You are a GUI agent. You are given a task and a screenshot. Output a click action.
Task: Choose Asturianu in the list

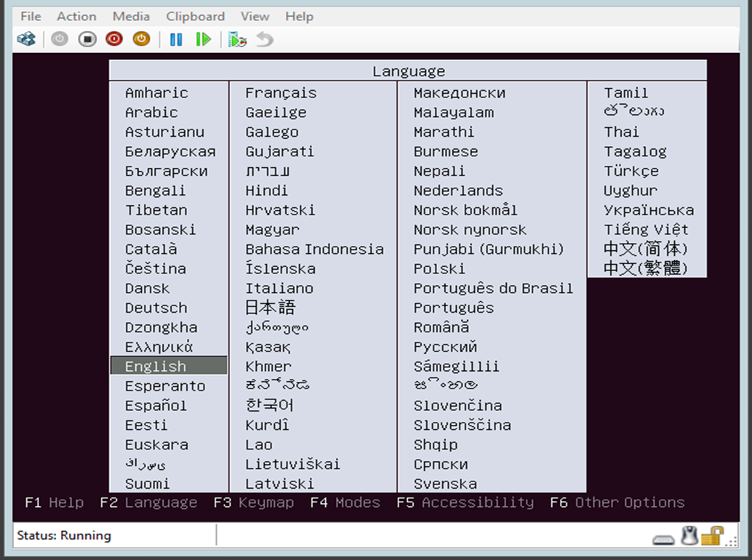164,132
